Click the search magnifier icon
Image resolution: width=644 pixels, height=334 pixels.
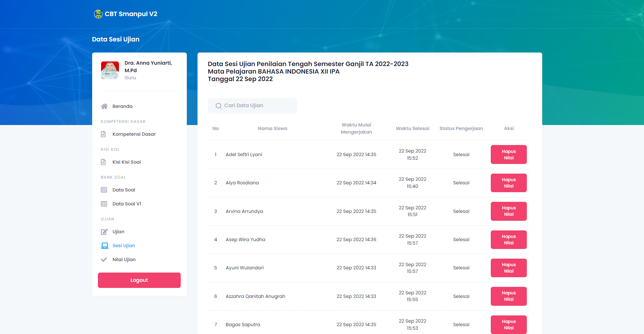[219, 106]
